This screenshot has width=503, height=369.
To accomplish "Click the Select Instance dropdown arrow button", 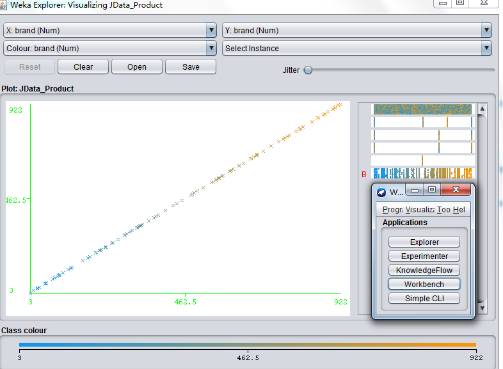I will point(486,48).
